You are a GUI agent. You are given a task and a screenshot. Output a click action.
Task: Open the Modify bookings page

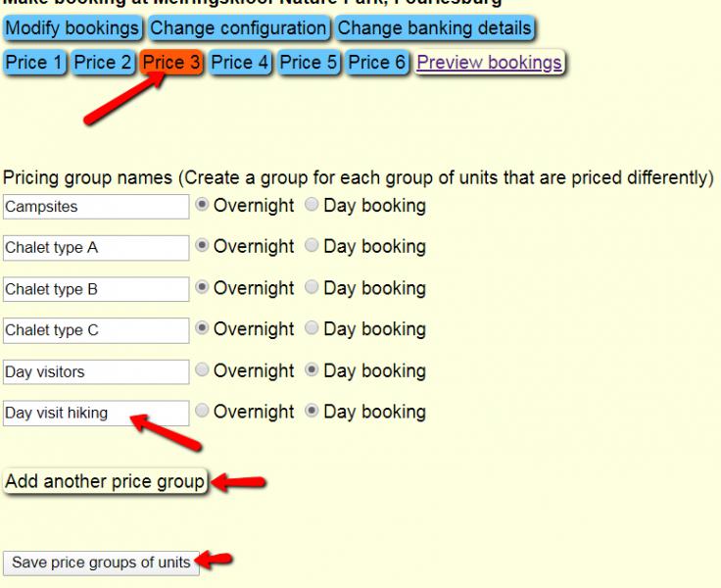[x=72, y=28]
